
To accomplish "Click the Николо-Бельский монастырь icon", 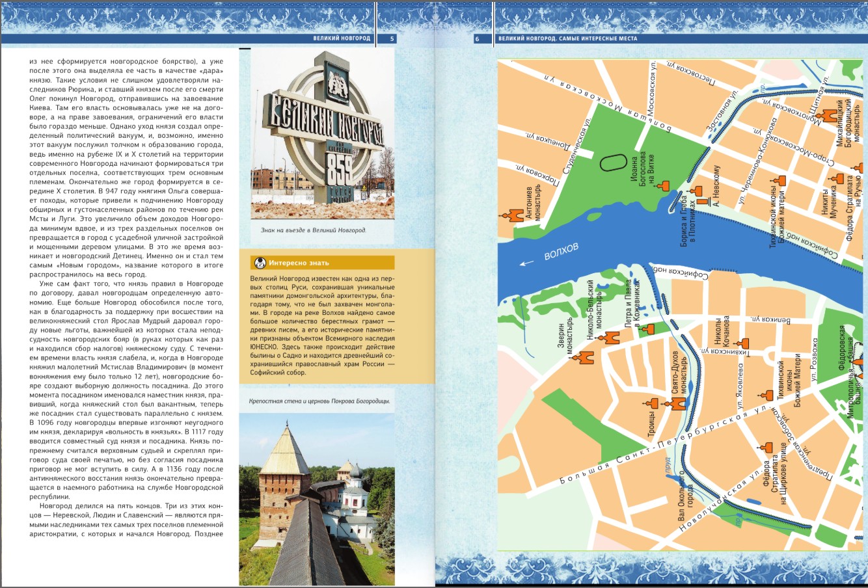I will (611, 337).
